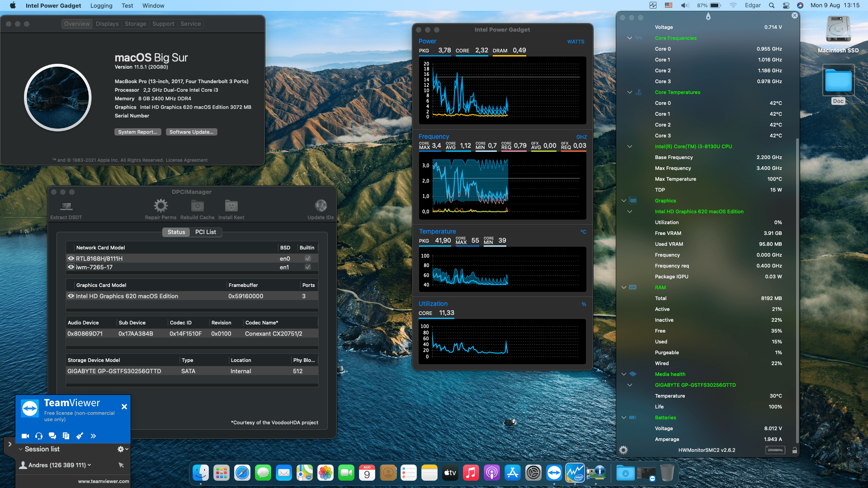Close the HWMonitorSMC2 panel with X
This screenshot has width=868, height=488.
795,15
